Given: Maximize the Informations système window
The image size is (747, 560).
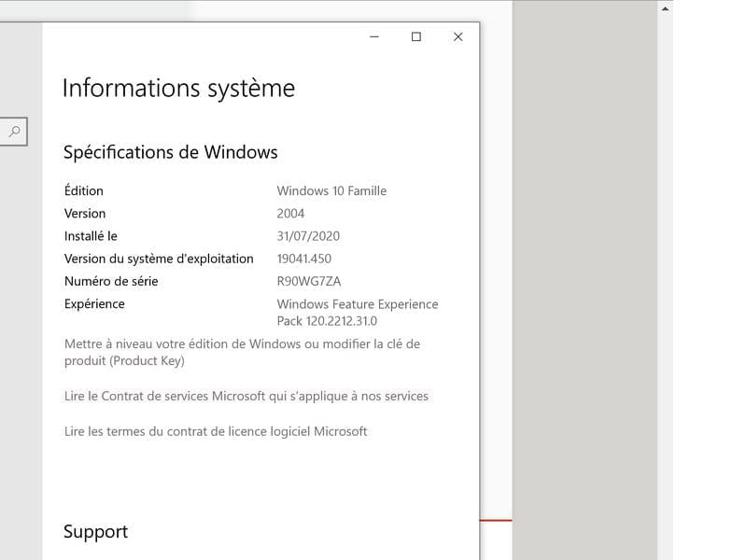Looking at the screenshot, I should click(x=416, y=36).
